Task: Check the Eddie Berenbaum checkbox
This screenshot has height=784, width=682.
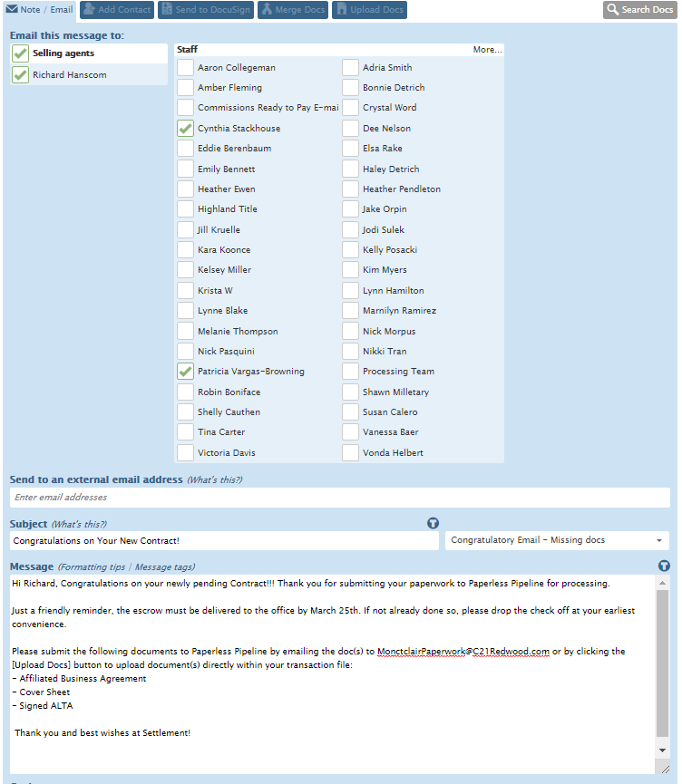Action: point(185,149)
